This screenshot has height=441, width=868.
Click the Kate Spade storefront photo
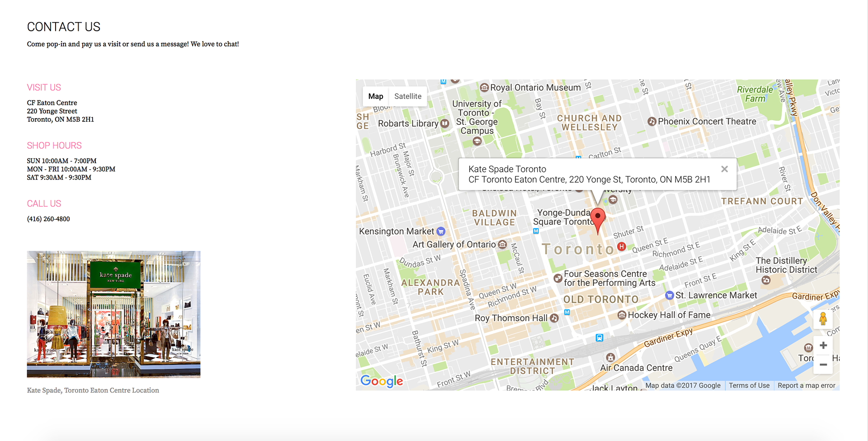pos(113,314)
